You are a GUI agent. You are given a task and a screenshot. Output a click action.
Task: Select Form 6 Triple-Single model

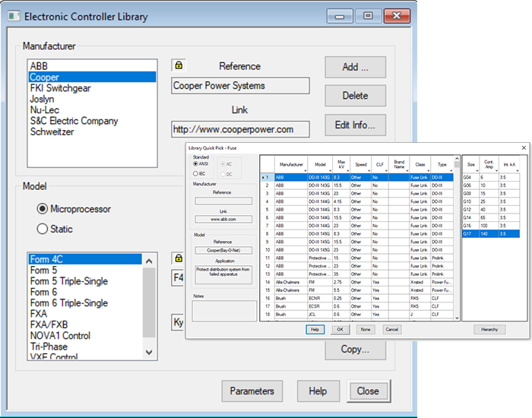[x=85, y=303]
